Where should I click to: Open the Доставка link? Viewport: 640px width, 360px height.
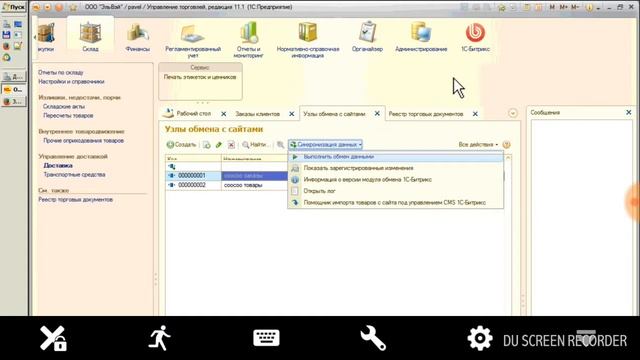[58, 165]
